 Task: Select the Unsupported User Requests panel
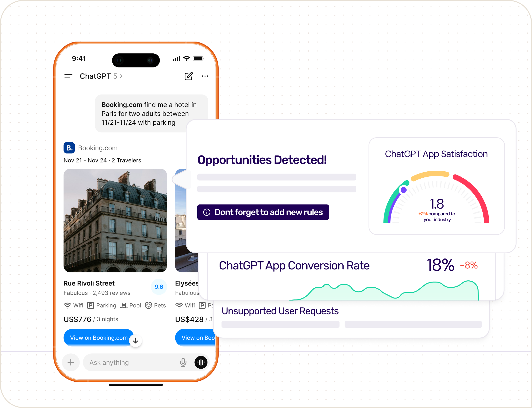pos(280,311)
